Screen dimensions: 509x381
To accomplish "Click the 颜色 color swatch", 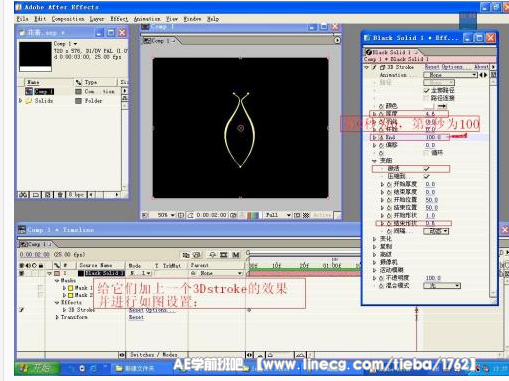I will point(429,106).
